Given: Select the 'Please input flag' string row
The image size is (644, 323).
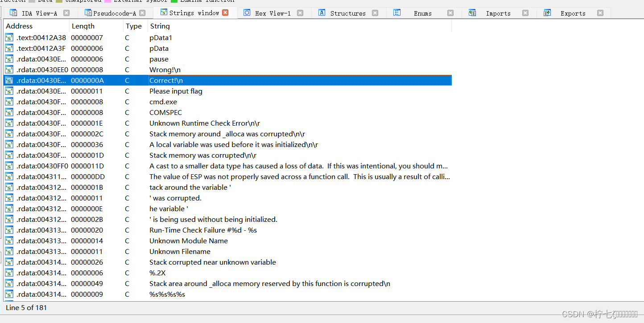Looking at the screenshot, I should [176, 91].
